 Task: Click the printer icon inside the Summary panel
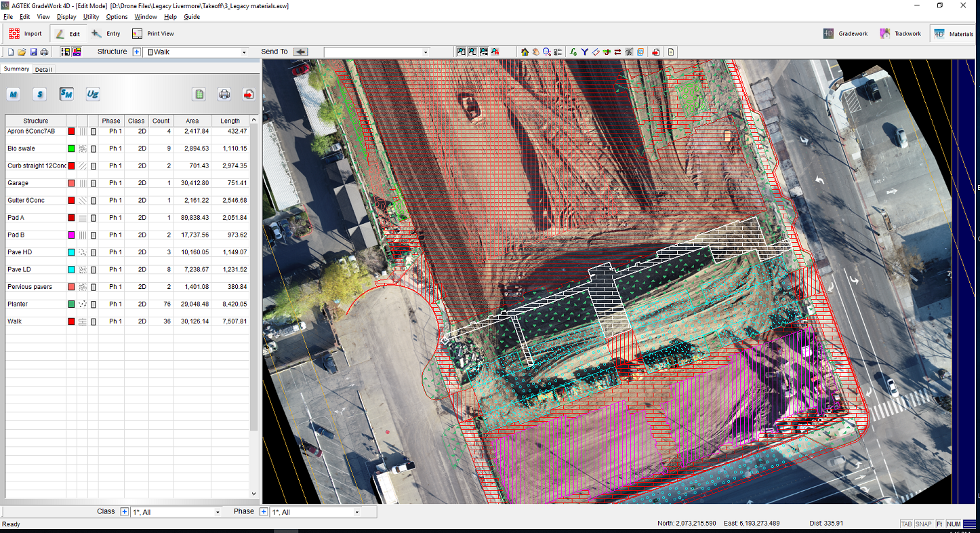click(224, 94)
